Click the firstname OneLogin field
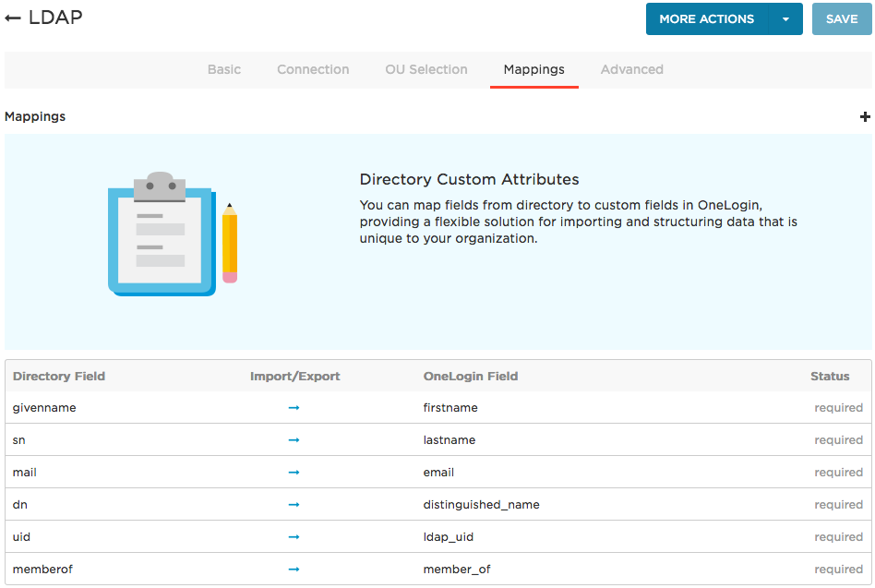 point(450,408)
